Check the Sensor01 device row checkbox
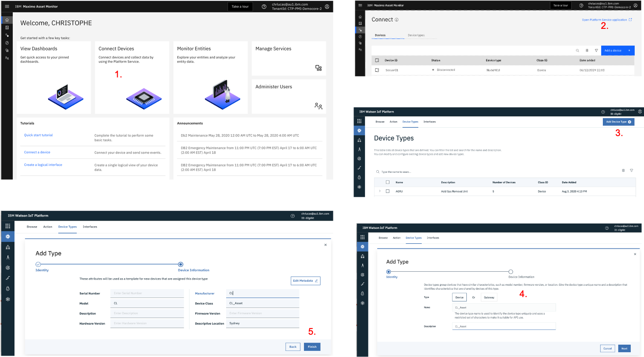The width and height of the screenshot is (644, 357). (377, 70)
